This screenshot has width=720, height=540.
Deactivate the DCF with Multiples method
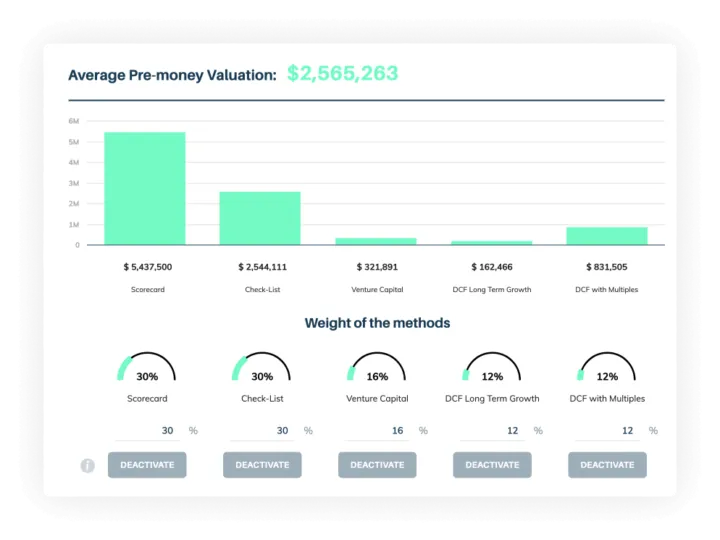coord(608,465)
